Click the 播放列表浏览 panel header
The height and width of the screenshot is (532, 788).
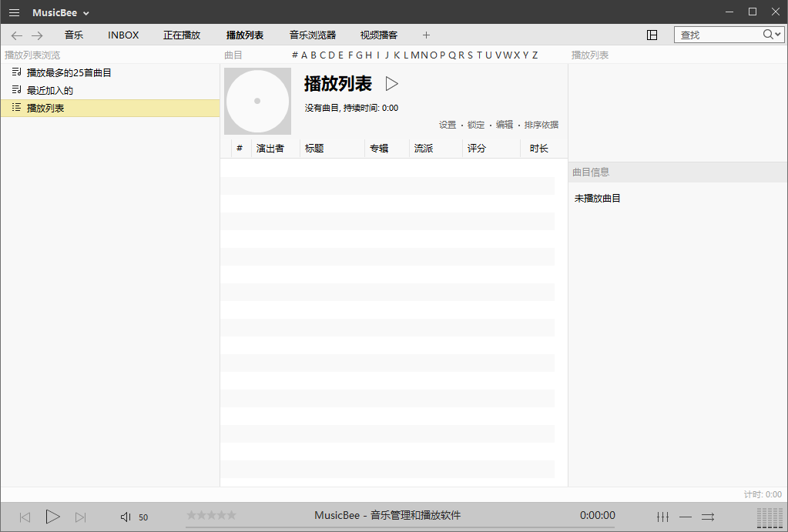tap(32, 55)
